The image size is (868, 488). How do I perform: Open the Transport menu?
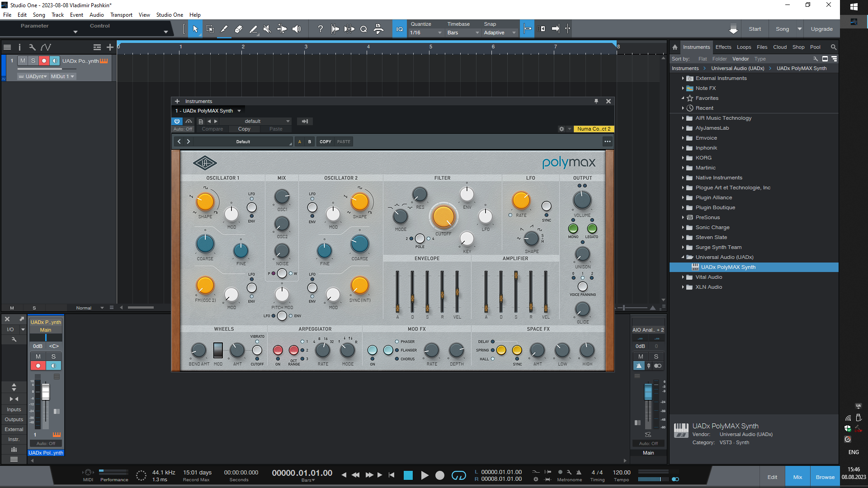pyautogui.click(x=121, y=15)
